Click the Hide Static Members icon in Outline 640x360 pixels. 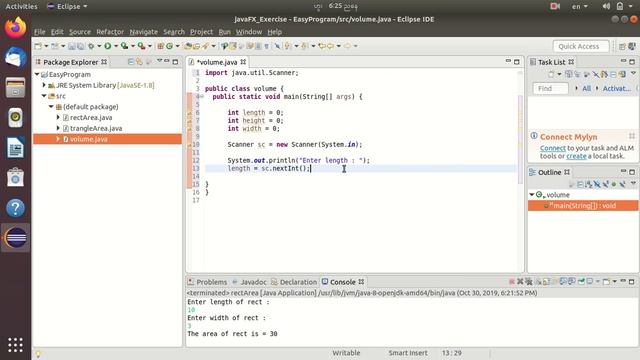click(x=605, y=184)
